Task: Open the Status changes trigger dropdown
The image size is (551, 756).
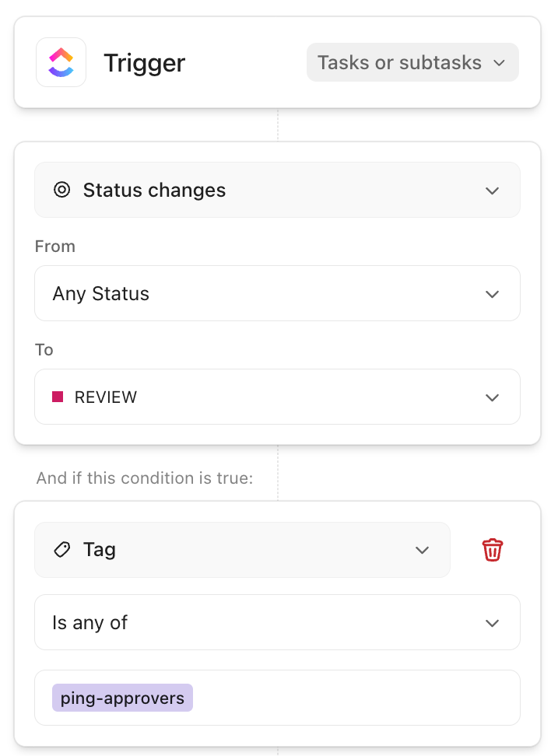Action: [x=277, y=190]
